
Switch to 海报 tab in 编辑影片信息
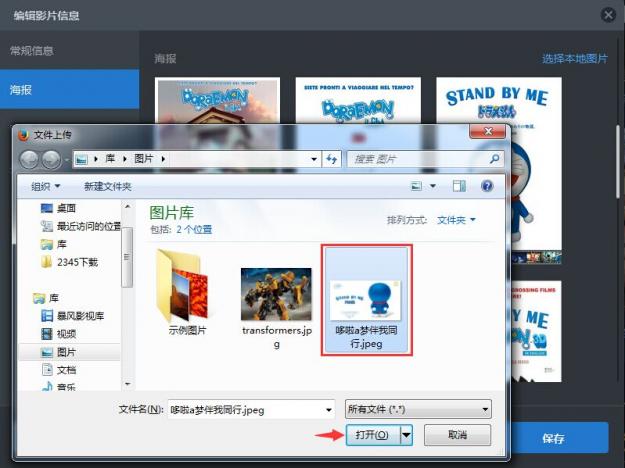(x=70, y=89)
